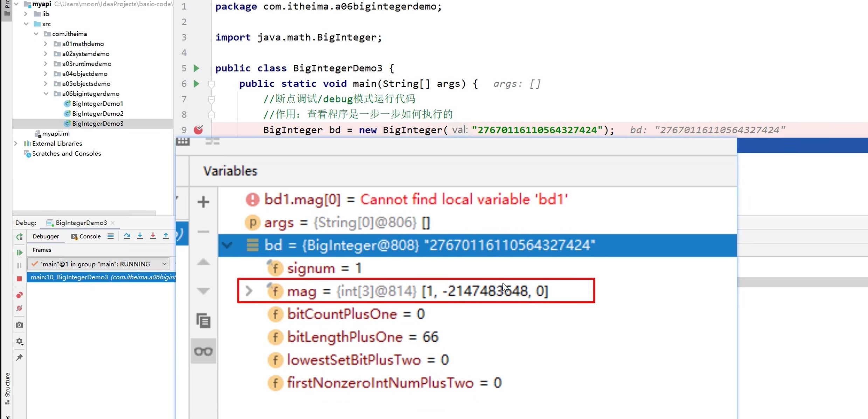Run the main method from line 6 gutter

pos(196,84)
